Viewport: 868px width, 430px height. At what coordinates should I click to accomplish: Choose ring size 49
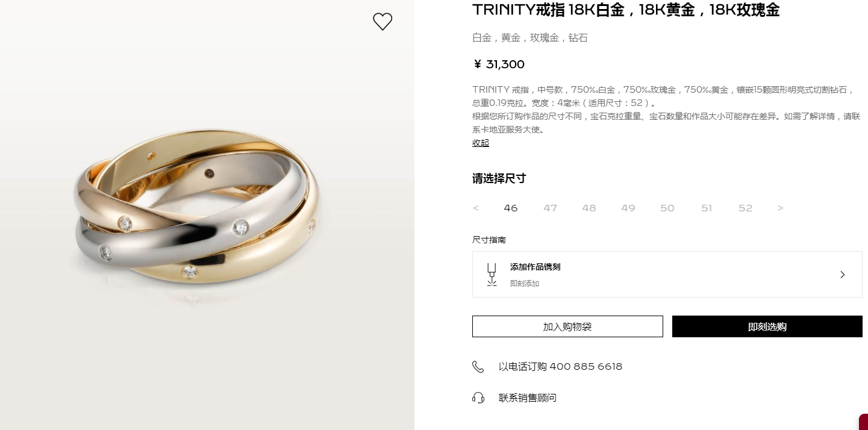click(x=628, y=208)
